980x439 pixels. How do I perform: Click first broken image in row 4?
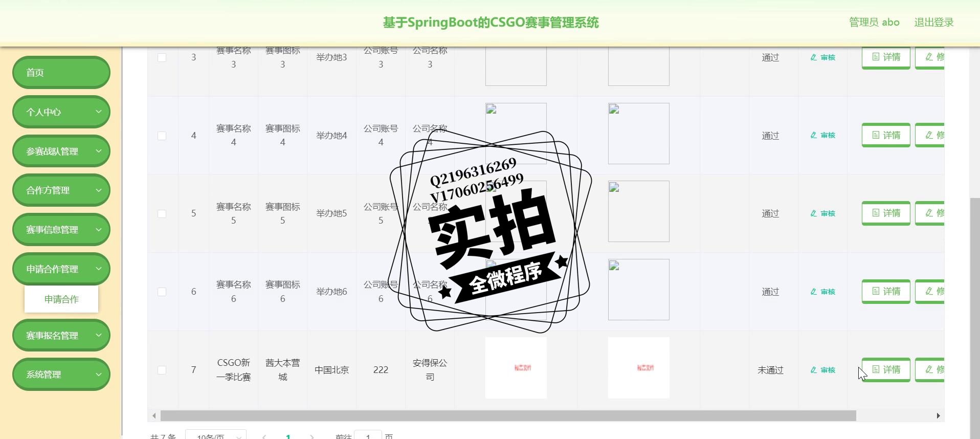(x=516, y=134)
